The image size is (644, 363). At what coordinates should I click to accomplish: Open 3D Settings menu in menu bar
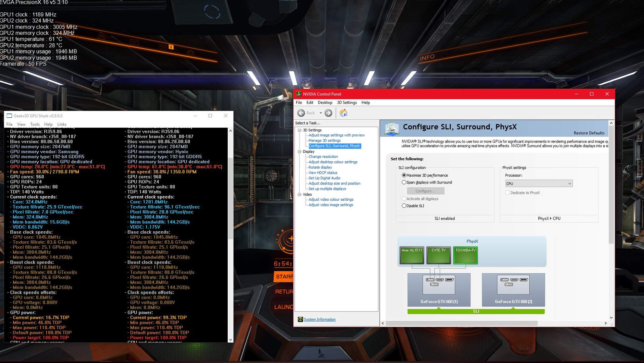click(x=347, y=103)
